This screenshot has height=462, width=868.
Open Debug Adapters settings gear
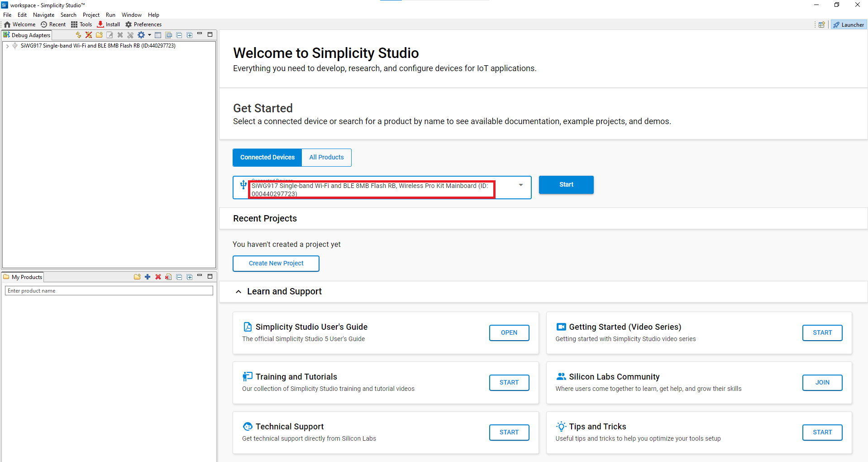coord(141,35)
